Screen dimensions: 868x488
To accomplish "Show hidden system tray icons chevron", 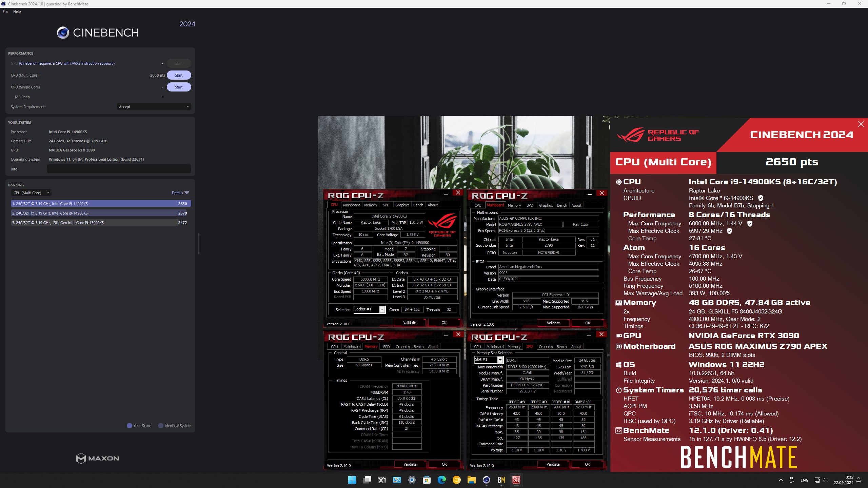I will (x=781, y=480).
